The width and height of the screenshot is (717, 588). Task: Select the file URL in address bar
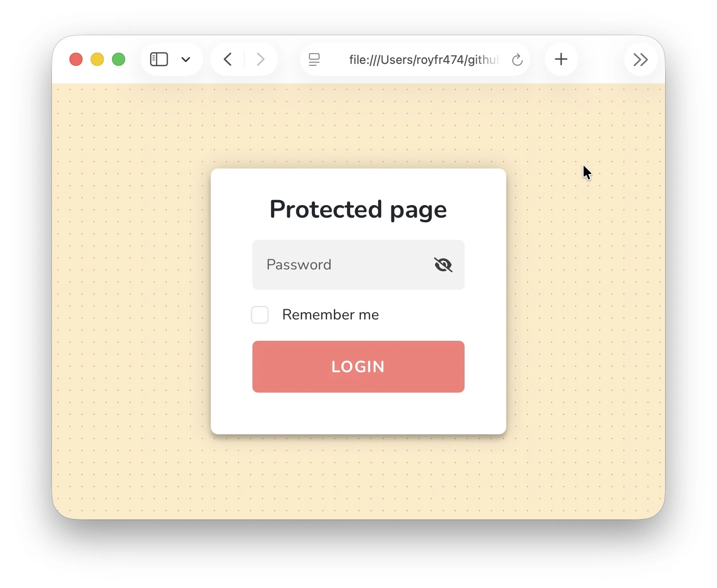click(x=424, y=60)
